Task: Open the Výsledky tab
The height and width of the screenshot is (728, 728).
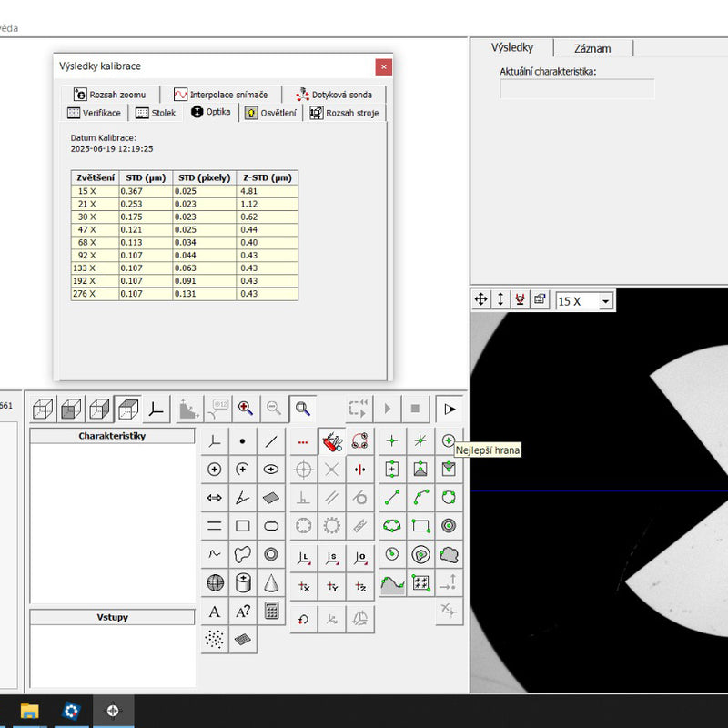Action: (x=512, y=47)
